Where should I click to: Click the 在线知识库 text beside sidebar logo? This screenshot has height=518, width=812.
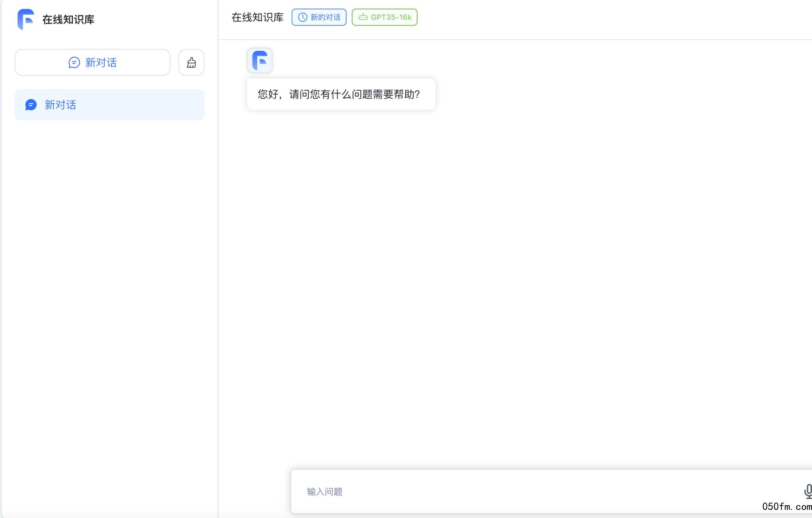68,19
